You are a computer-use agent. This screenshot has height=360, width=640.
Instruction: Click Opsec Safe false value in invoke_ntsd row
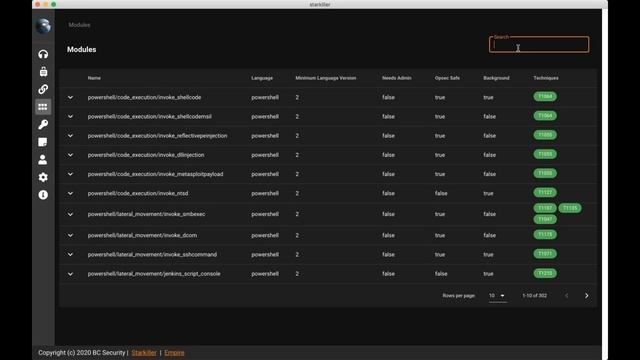pos(441,193)
